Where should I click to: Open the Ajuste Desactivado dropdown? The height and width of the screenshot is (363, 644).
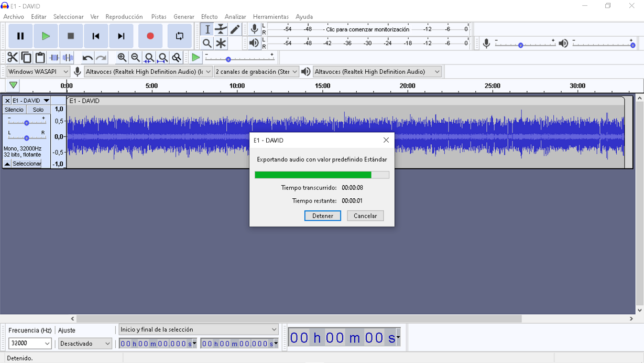[85, 344]
